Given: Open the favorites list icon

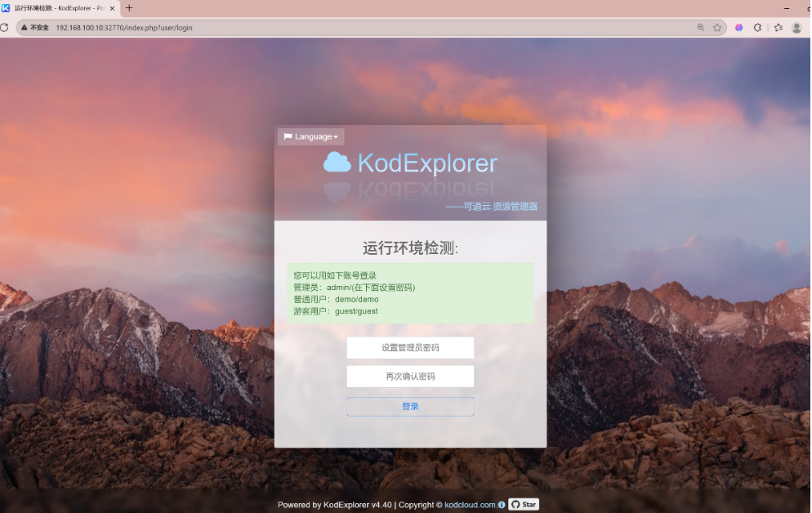Looking at the screenshot, I should [779, 28].
